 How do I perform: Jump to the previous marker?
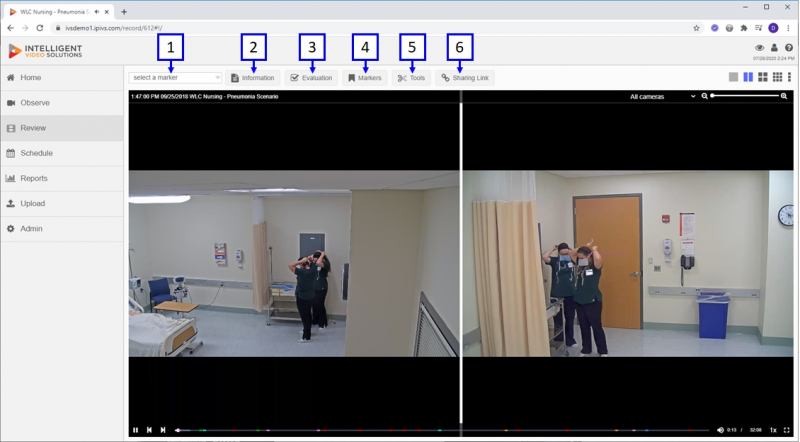pyautogui.click(x=149, y=430)
